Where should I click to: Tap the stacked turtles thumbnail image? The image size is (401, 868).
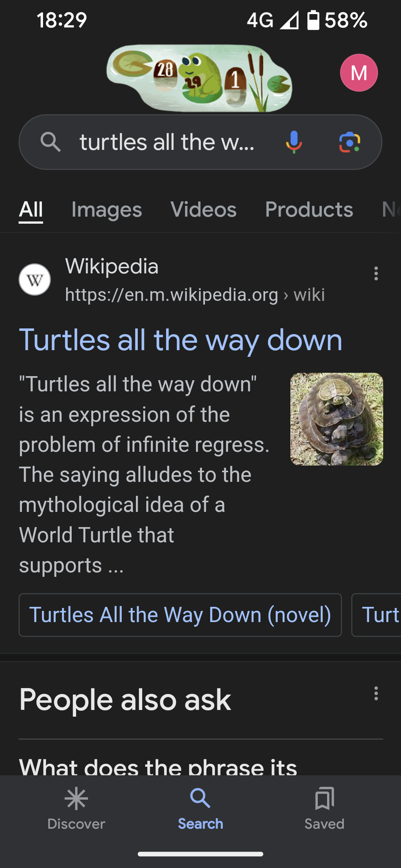336,419
